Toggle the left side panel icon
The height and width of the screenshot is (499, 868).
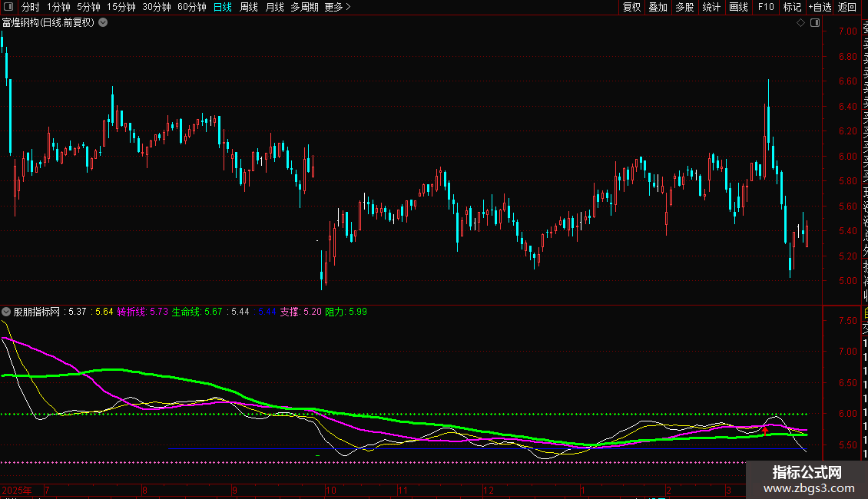8,7
